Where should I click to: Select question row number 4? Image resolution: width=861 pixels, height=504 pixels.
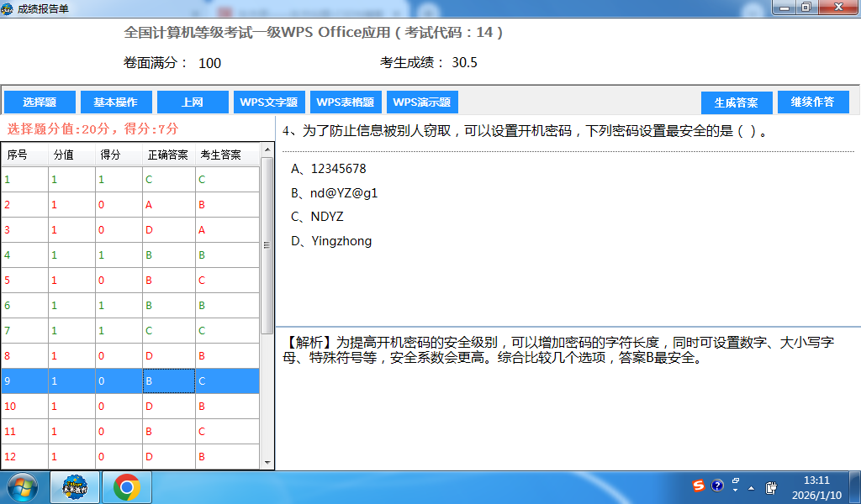tap(130, 255)
